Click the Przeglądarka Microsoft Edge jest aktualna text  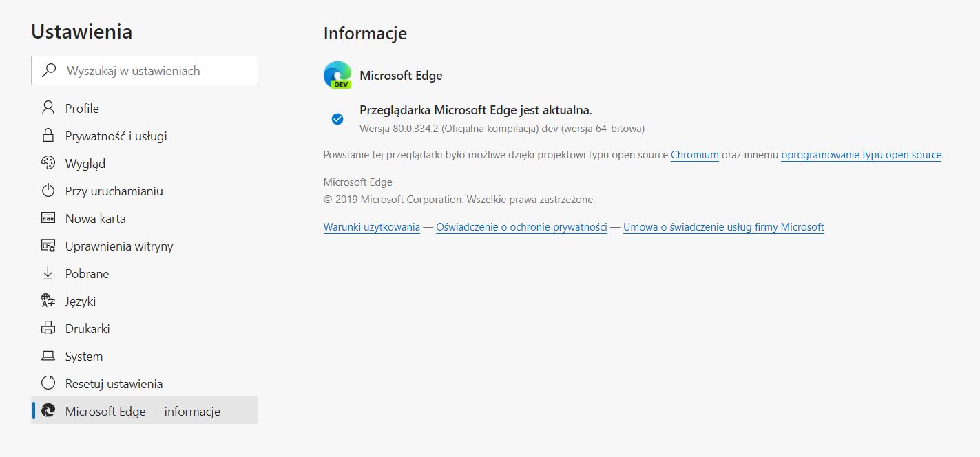coord(476,109)
